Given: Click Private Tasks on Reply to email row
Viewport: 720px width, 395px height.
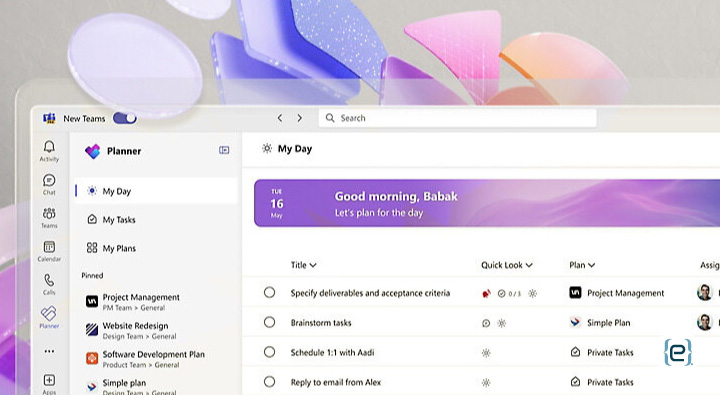Looking at the screenshot, I should [x=610, y=382].
